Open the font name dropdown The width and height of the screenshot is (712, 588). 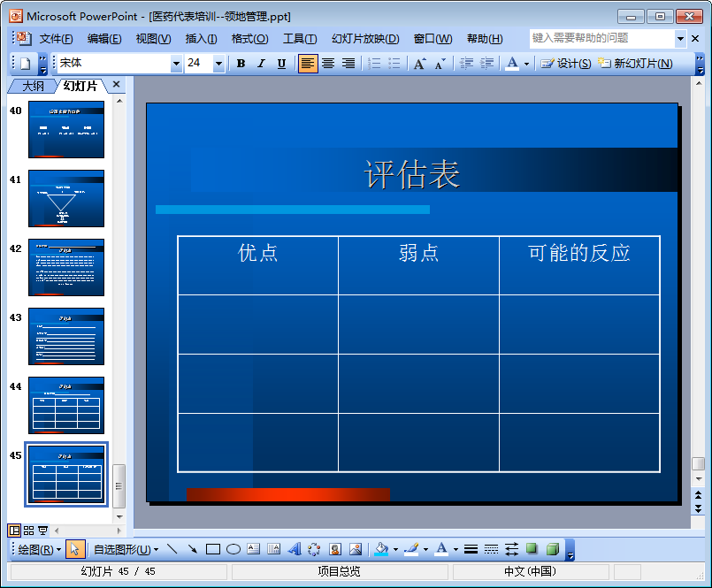pos(176,64)
